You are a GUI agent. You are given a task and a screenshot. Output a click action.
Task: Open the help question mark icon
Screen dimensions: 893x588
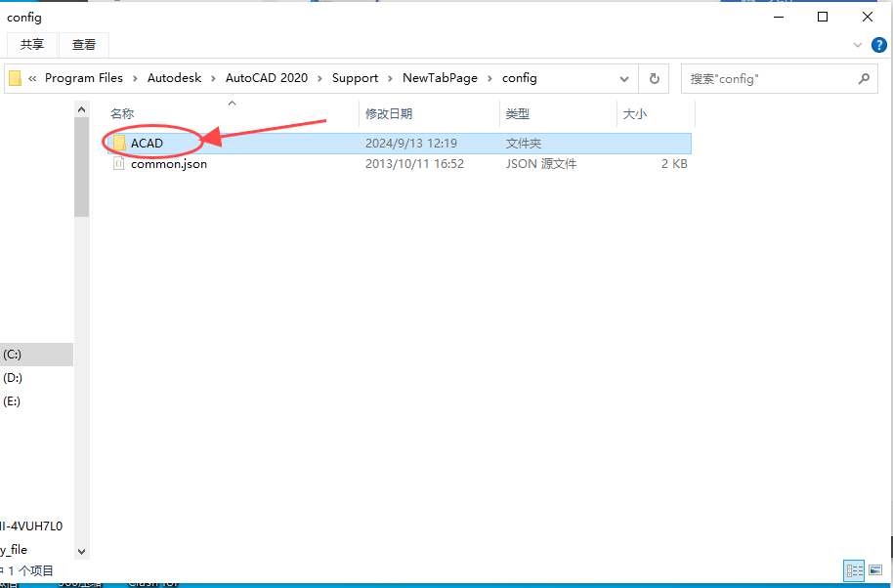(878, 45)
